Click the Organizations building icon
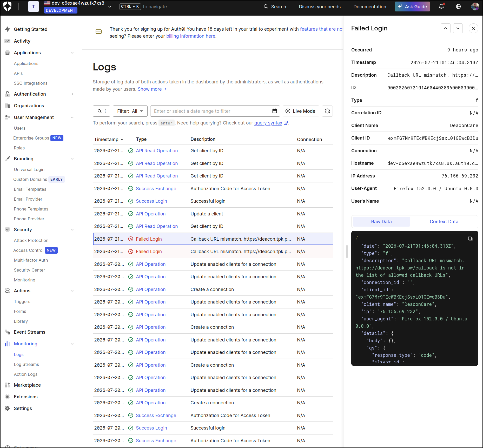 coord(8,106)
